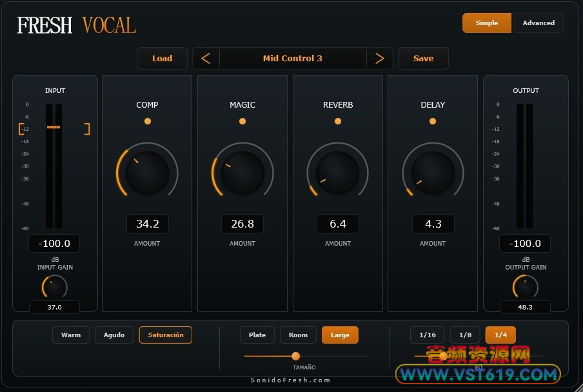Viewport: 583px width, 392px height.
Task: Click the OUTPUT GAIN label
Action: click(526, 267)
